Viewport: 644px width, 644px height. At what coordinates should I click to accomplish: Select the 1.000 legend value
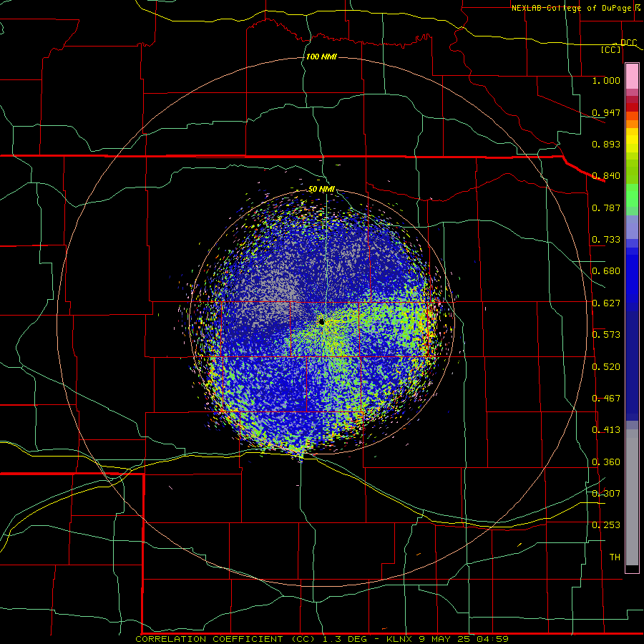(606, 80)
